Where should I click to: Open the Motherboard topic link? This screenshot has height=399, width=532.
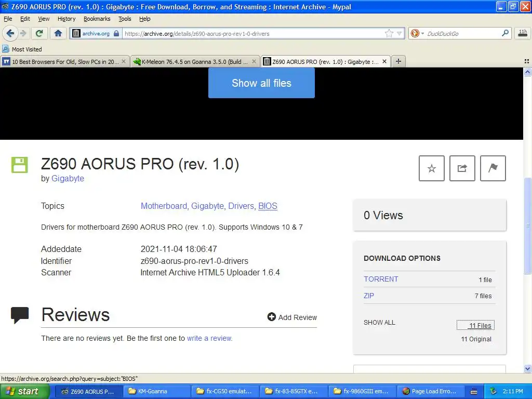pyautogui.click(x=164, y=206)
